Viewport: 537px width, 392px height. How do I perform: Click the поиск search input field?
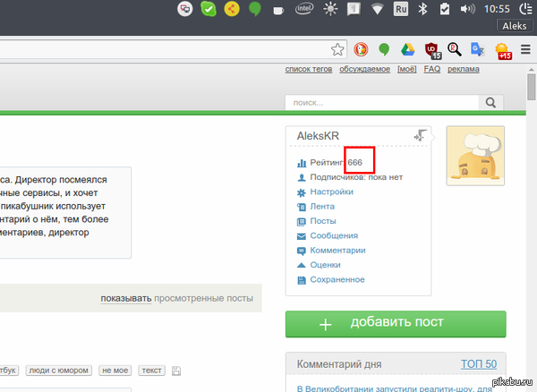pyautogui.click(x=381, y=103)
